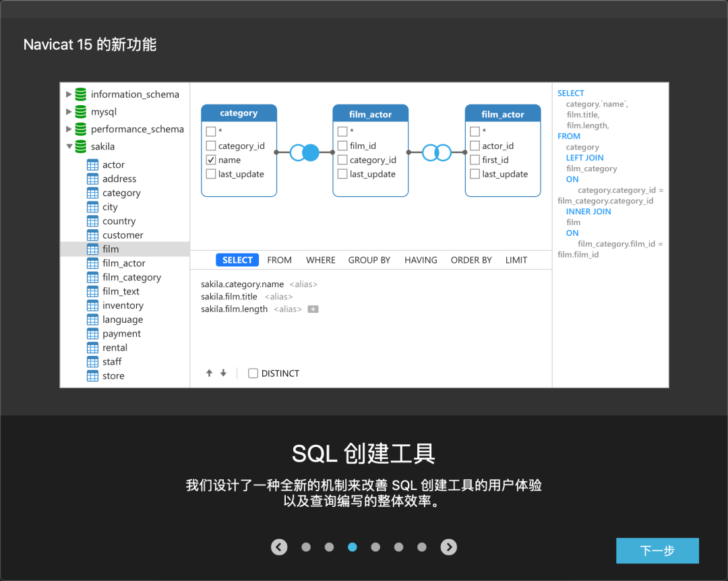728x581 pixels.
Task: Click the move up arrow icon
Action: pos(210,373)
